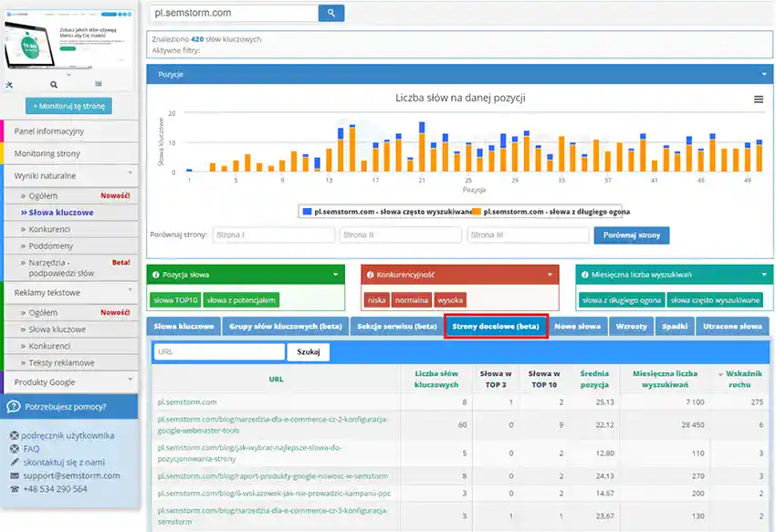Toggle the blue 'słowa często wyszukiwane' legend swatch
This screenshot has width=776, height=532.
pyautogui.click(x=308, y=212)
